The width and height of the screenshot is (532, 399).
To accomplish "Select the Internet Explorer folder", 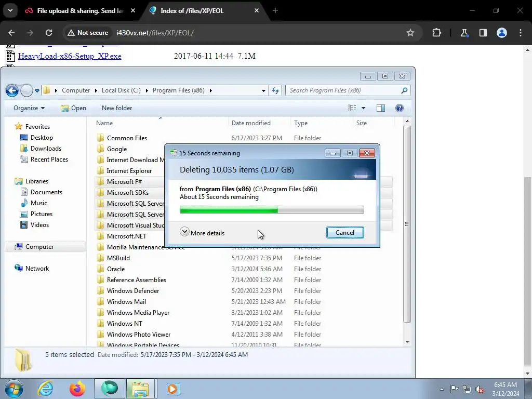I will tap(129, 170).
